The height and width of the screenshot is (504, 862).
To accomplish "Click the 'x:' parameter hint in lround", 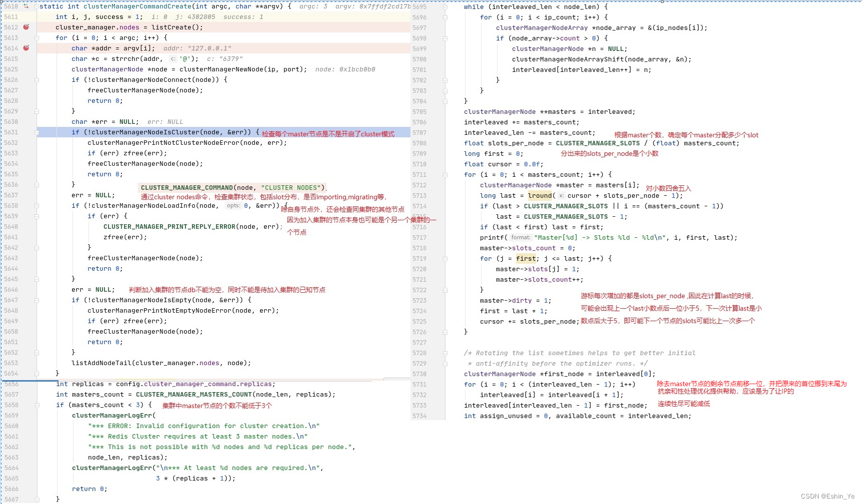I will pyautogui.click(x=561, y=196).
